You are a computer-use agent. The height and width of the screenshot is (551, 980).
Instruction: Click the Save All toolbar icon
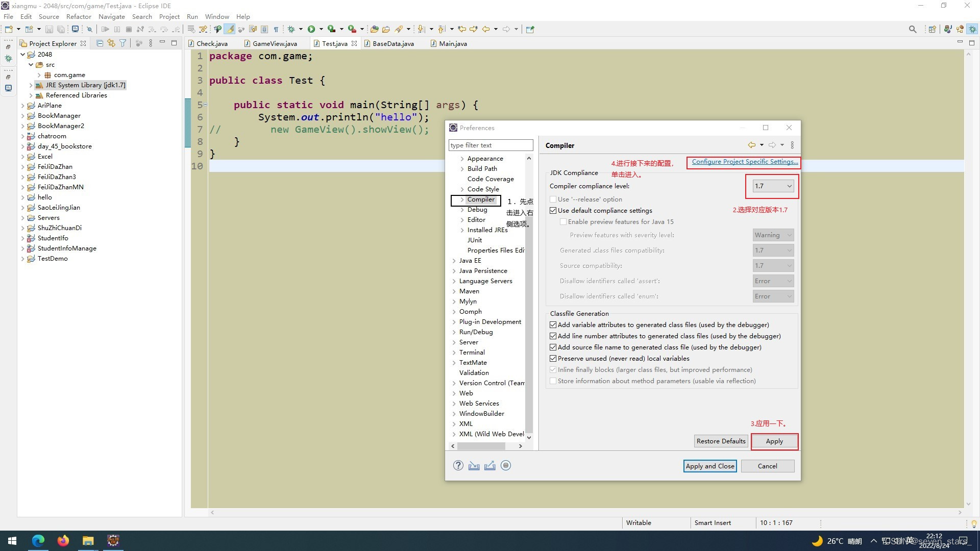tap(60, 29)
